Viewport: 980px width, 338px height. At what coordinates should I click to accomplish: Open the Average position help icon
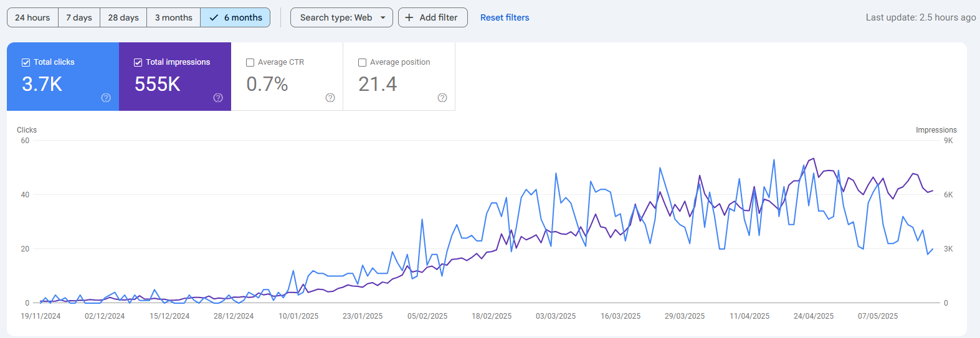pyautogui.click(x=442, y=98)
